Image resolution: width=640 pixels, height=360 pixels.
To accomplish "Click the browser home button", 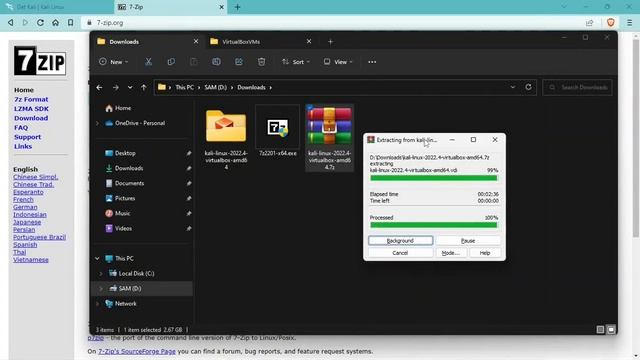I will point(55,23).
